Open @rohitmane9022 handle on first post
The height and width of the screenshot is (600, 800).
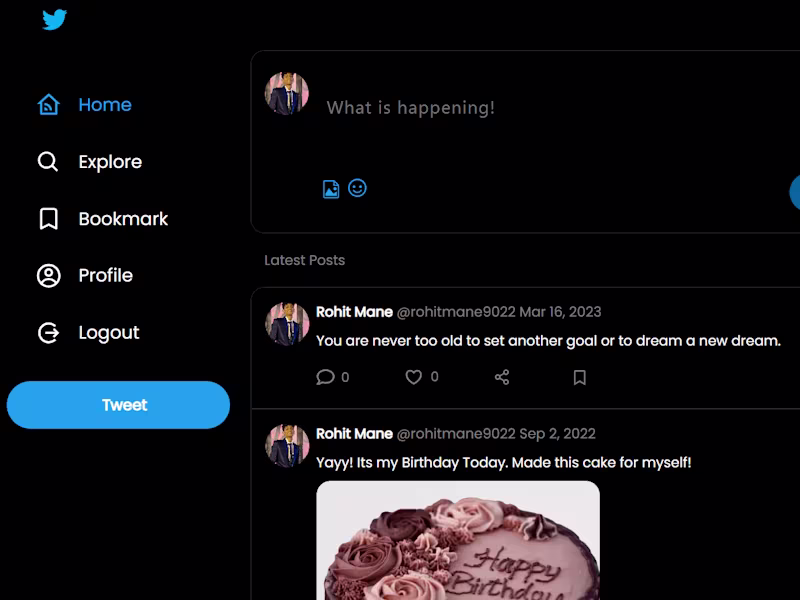click(x=455, y=312)
